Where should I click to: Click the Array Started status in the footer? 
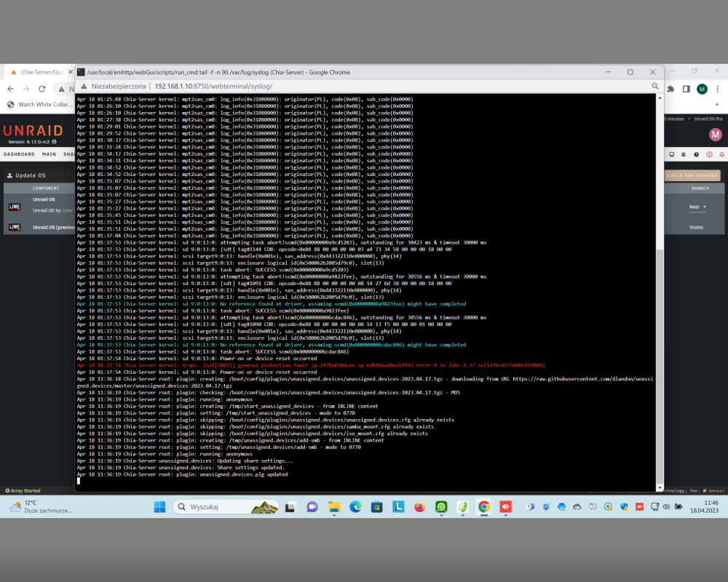(23, 490)
